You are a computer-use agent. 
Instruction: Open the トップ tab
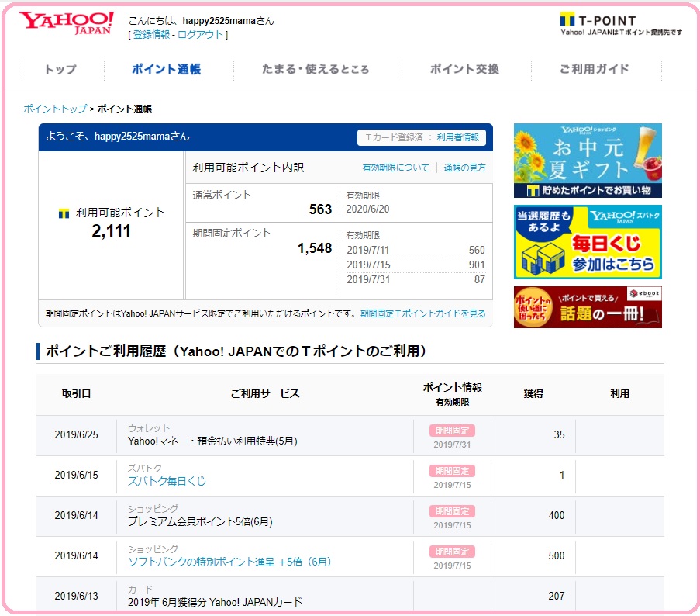(x=60, y=69)
